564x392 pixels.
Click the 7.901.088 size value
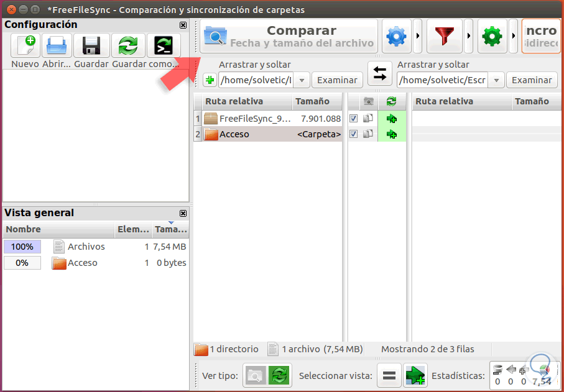[321, 119]
